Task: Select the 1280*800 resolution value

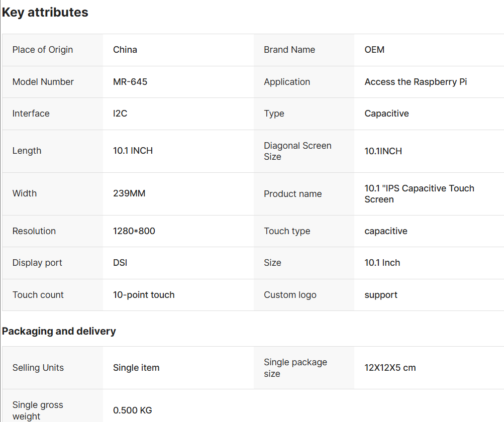Action: coord(134,231)
